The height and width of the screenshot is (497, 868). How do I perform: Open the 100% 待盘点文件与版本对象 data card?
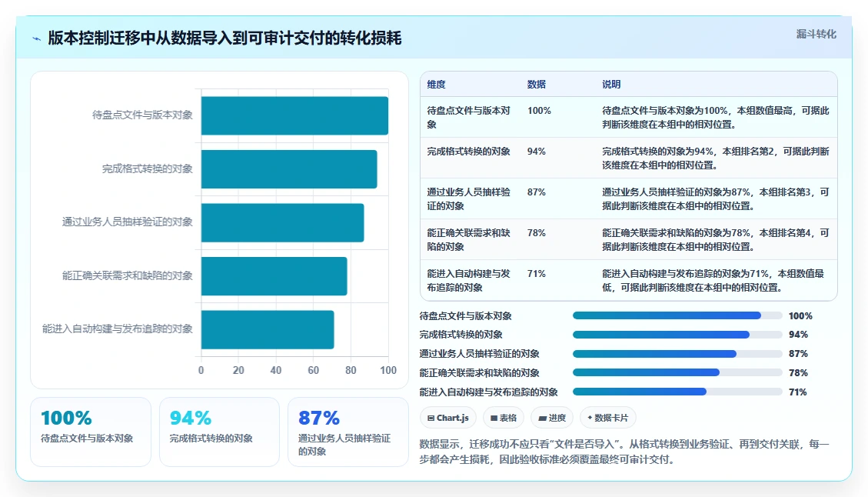[x=91, y=432]
